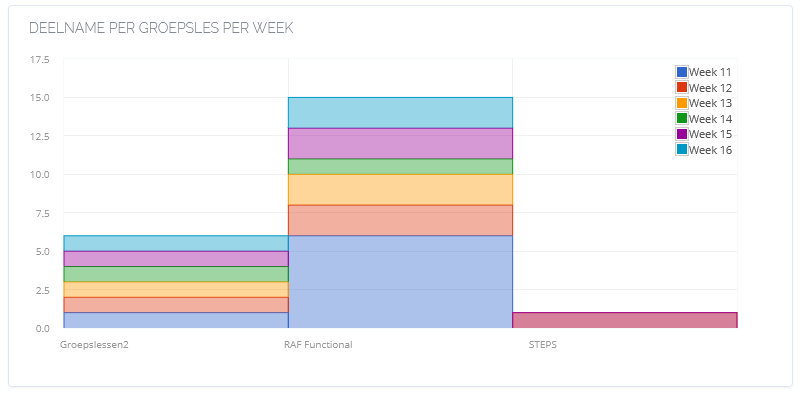Select Groepslessen2 Week 16 top cyan segment

point(176,243)
